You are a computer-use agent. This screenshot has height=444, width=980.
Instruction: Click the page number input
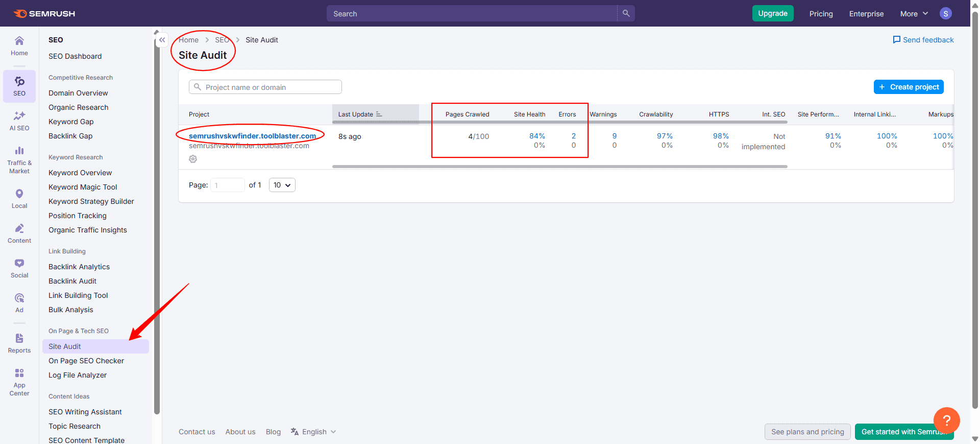pyautogui.click(x=227, y=185)
